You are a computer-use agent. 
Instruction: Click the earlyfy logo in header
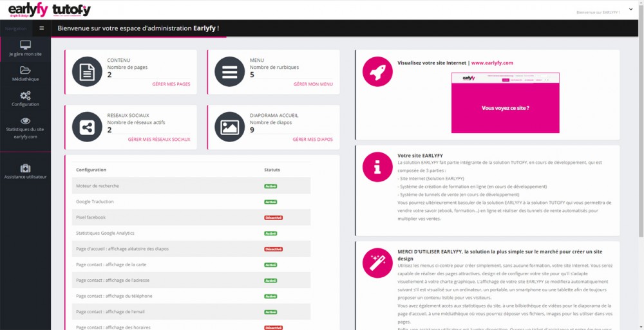(28, 10)
